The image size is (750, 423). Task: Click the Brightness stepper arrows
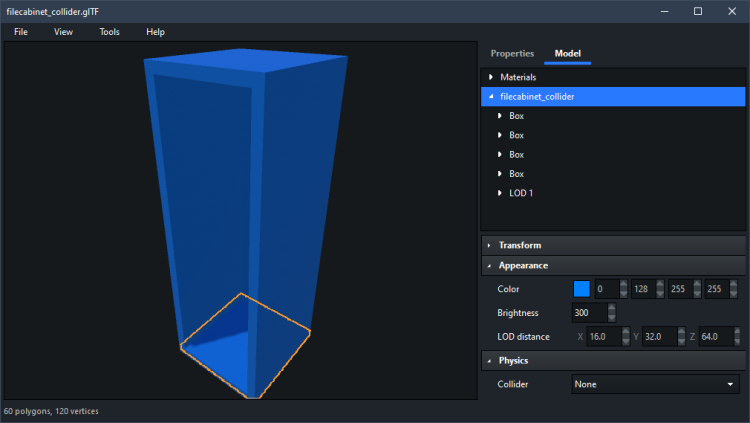(x=611, y=313)
